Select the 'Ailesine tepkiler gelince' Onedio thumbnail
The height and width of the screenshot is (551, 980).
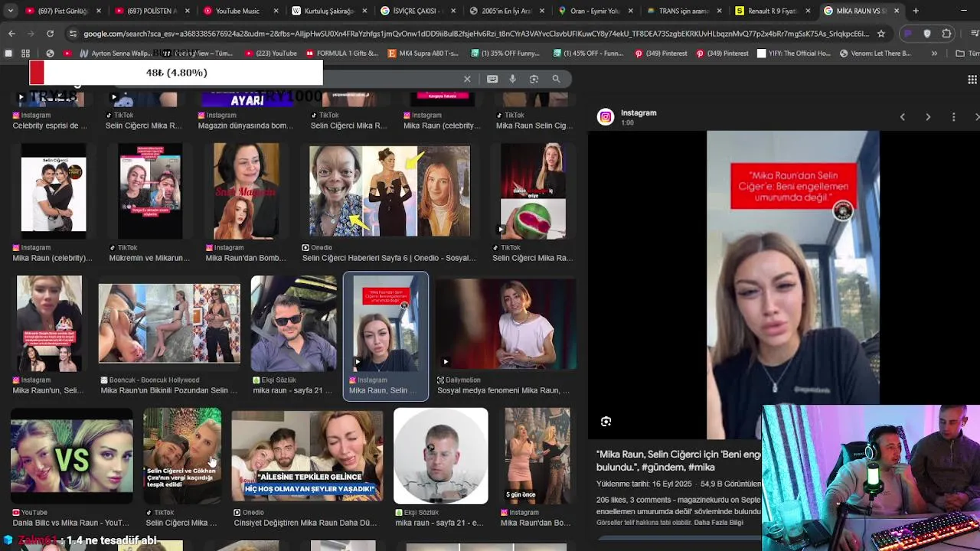point(307,456)
